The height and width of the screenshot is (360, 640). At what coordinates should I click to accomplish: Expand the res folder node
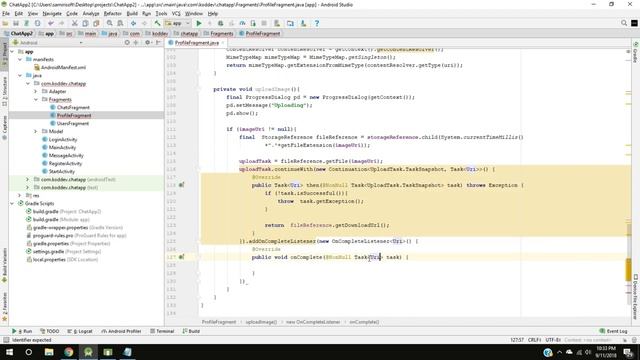[20, 196]
